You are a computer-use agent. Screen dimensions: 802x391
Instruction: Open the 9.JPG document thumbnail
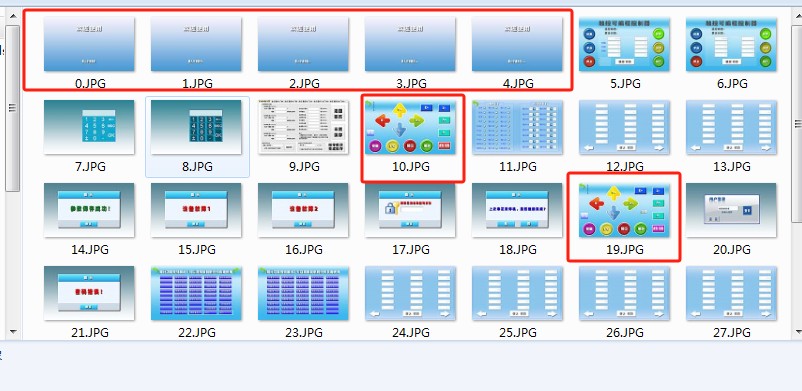[303, 127]
